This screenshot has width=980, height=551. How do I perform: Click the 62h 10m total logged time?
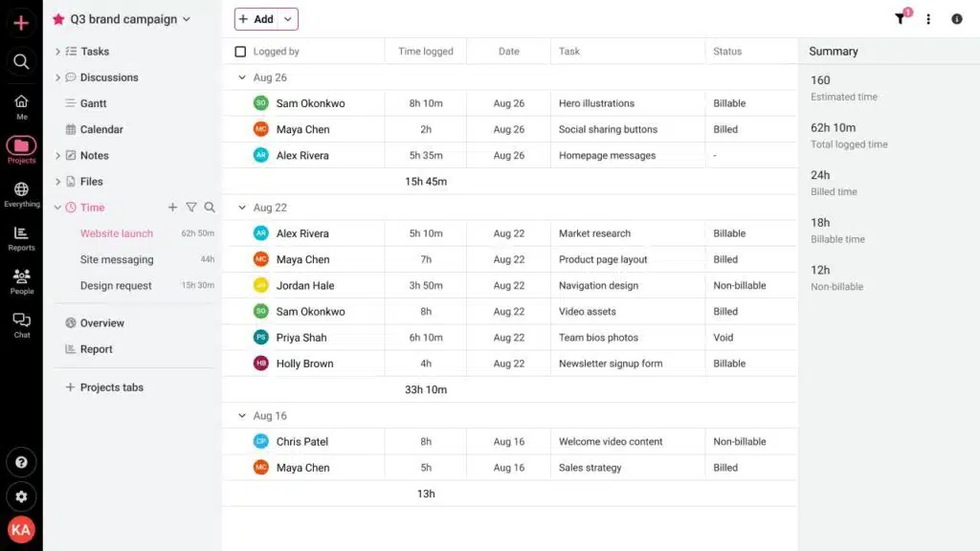(x=834, y=127)
